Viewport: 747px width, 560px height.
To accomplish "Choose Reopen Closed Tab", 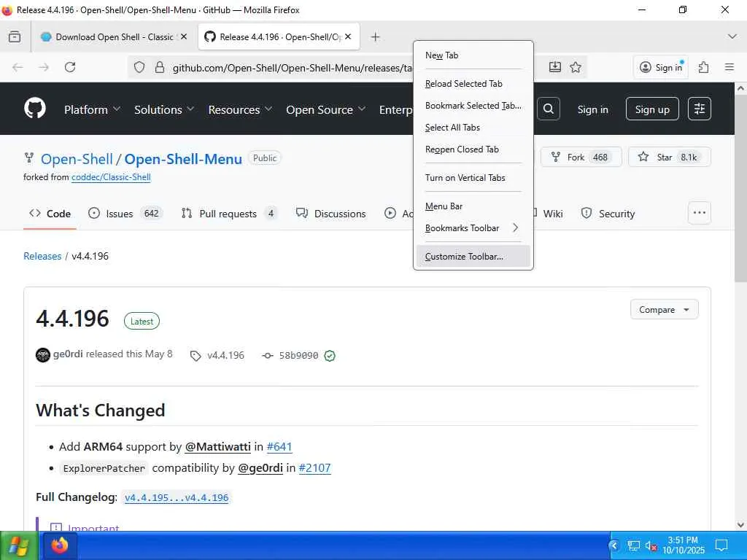I will (x=473, y=149).
